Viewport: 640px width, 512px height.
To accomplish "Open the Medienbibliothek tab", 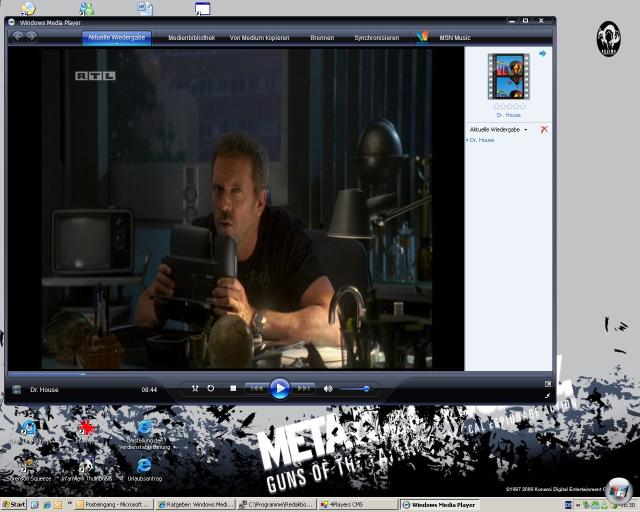I will click(191, 38).
